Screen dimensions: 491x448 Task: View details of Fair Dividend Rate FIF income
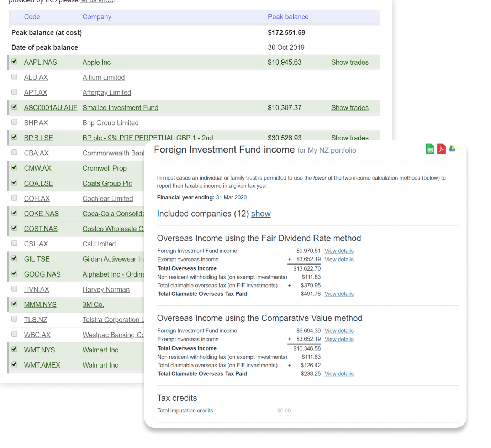[x=339, y=251]
